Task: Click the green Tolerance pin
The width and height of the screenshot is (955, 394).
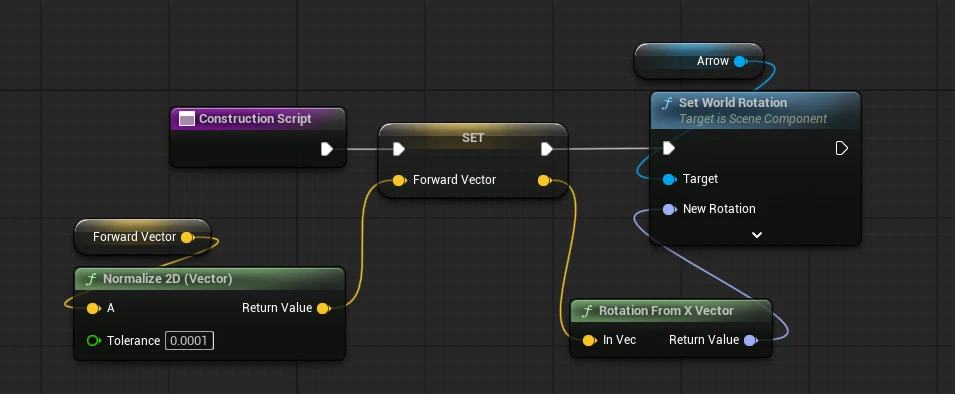Action: coord(93,340)
